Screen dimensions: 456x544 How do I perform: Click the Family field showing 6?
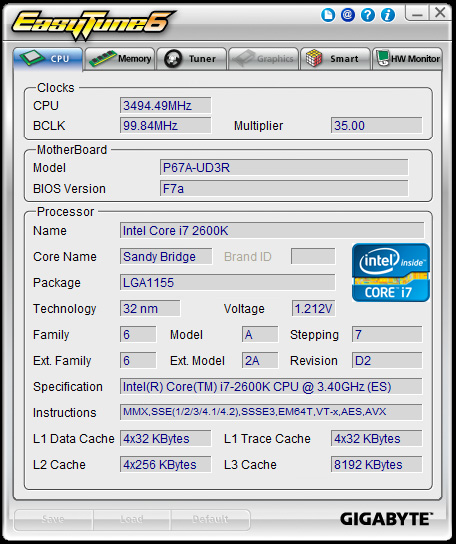pos(138,334)
